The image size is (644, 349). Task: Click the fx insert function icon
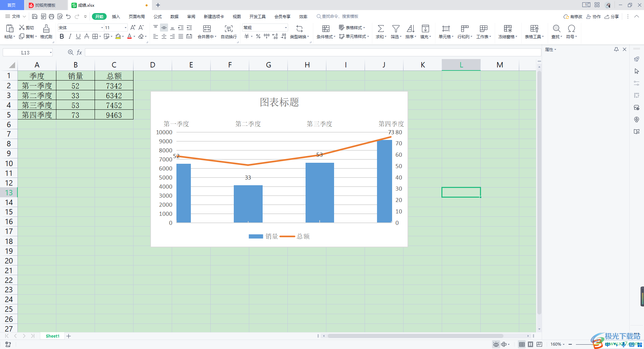tap(79, 52)
